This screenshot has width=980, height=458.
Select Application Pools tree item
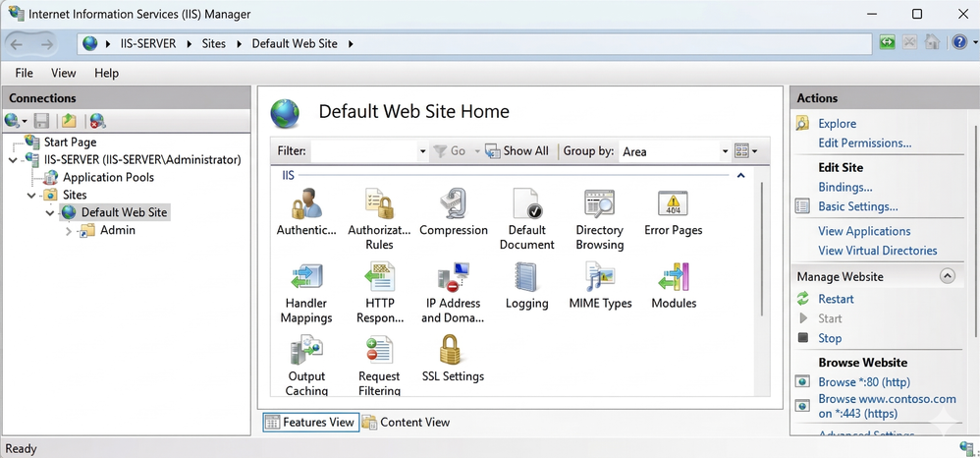coord(108,177)
